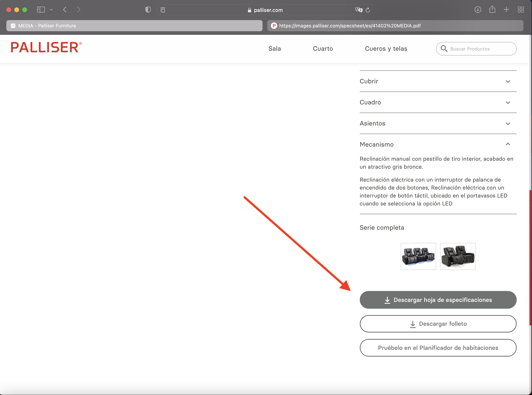Image resolution: width=532 pixels, height=395 pixels.
Task: Focus the Buscar Productos search field
Action: click(x=476, y=49)
